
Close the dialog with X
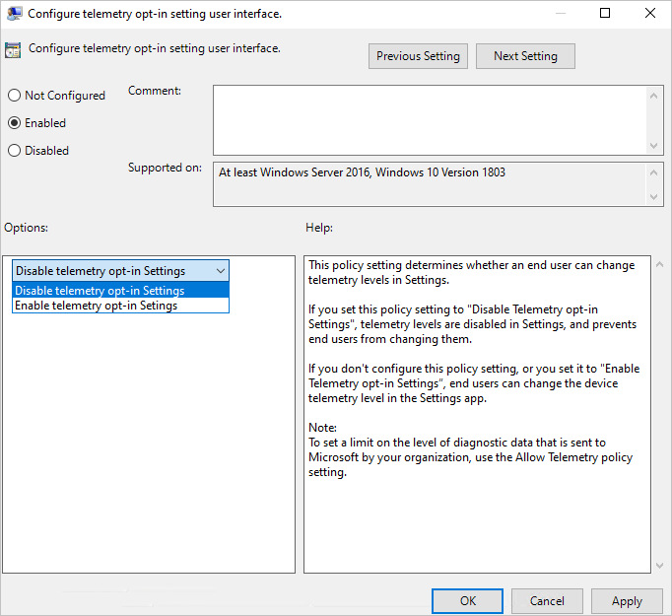click(650, 13)
